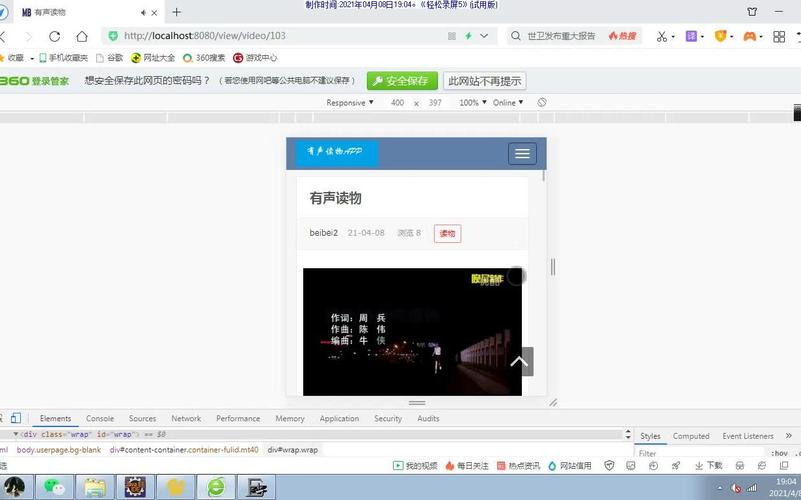Viewport: 801px width, 500px height.
Task: Click the 此网站不再提示 button
Action: pos(485,81)
